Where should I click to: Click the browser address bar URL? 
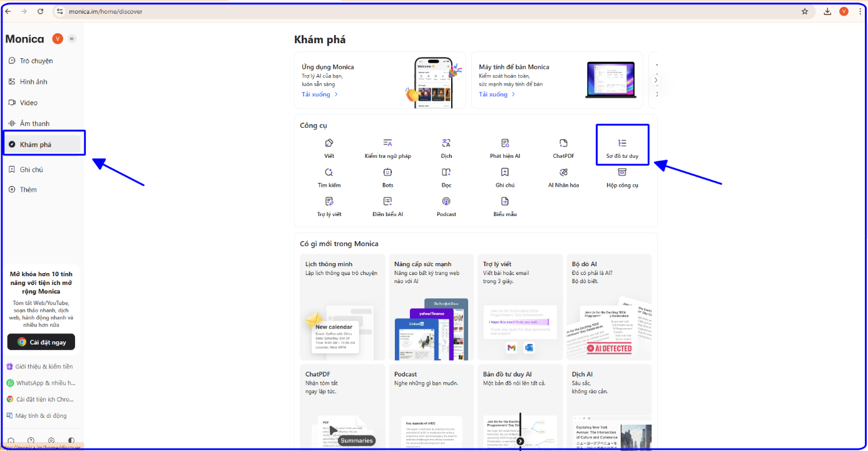(x=106, y=11)
